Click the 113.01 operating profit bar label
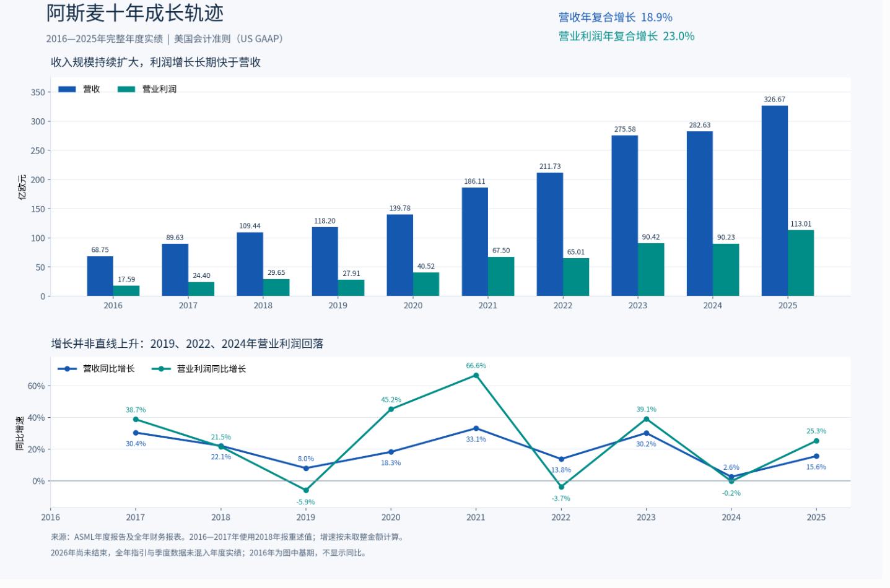Image resolution: width=890 pixels, height=588 pixels. pos(800,224)
